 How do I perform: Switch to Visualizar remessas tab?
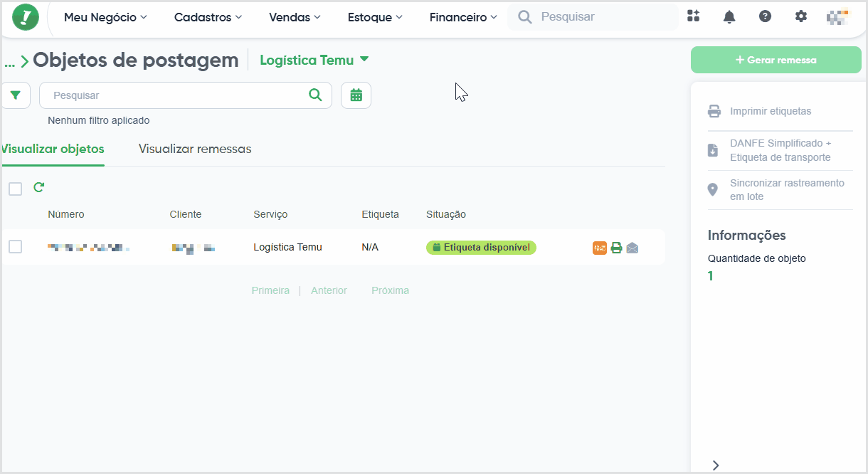(x=195, y=149)
